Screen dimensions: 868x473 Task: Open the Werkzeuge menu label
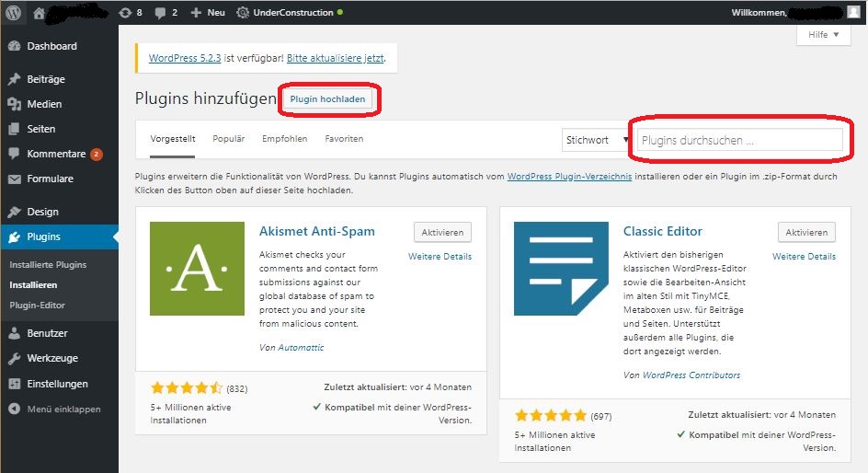click(x=52, y=358)
